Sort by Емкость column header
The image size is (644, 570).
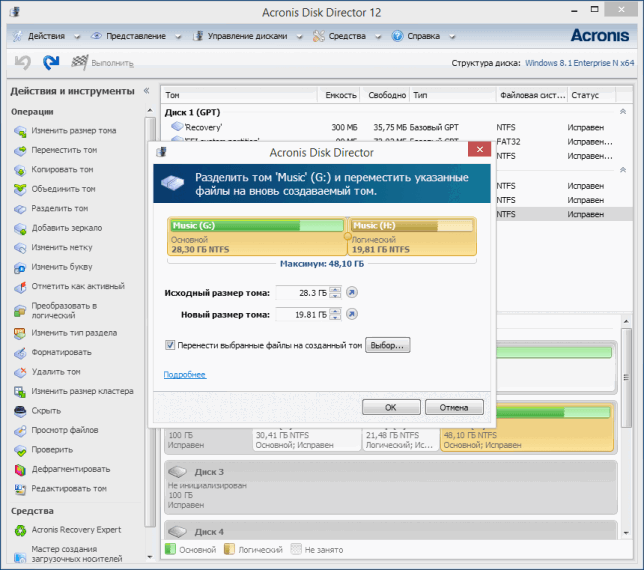pyautogui.click(x=340, y=95)
